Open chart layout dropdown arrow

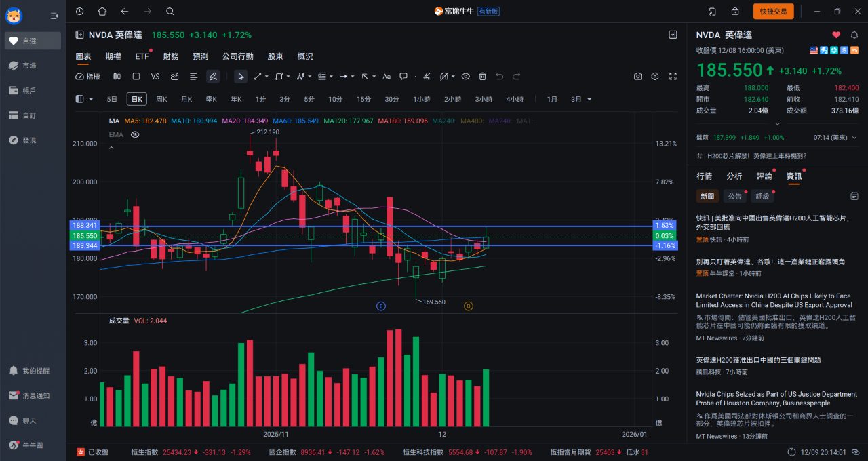(x=92, y=99)
